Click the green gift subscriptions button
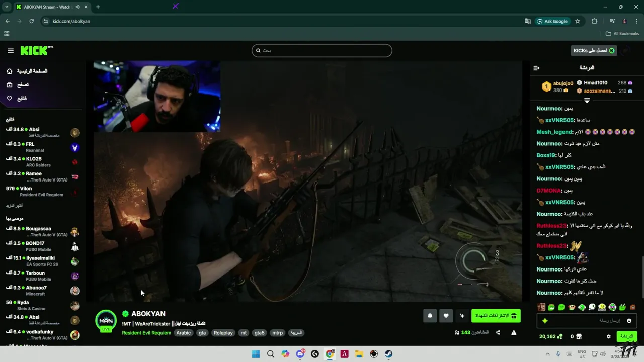This screenshot has height=362, width=644. point(496,316)
